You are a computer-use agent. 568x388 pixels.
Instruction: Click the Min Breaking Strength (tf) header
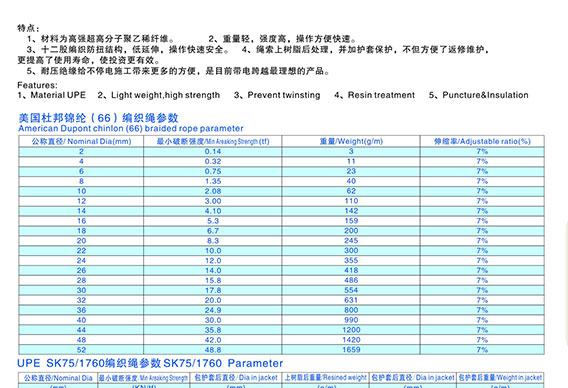pos(213,141)
